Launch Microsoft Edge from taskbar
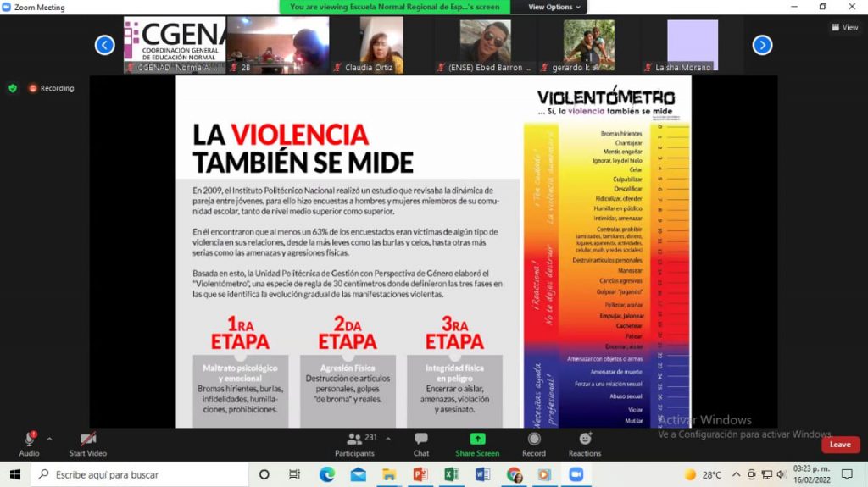 tap(326, 474)
